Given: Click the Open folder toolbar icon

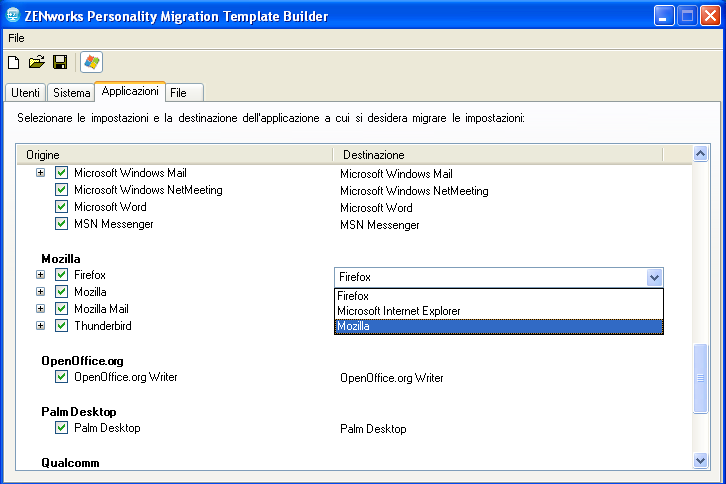Looking at the screenshot, I should pos(37,62).
